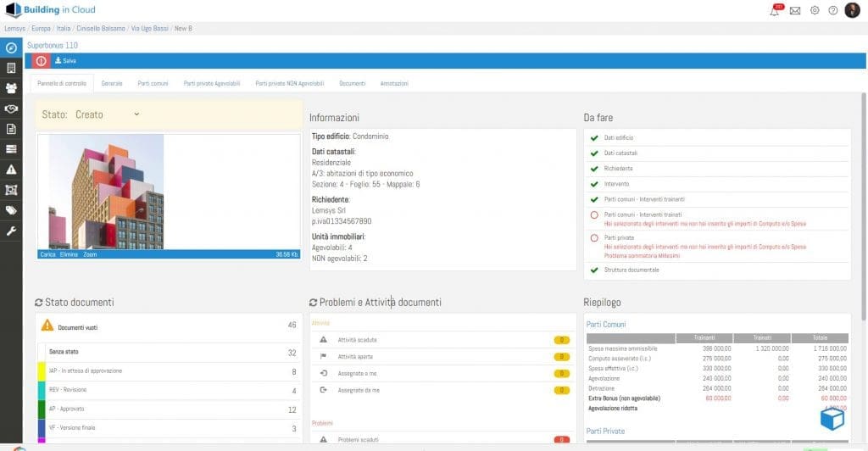Click the Documenti vuoti warning icon
The image size is (868, 451).
pos(47,326)
